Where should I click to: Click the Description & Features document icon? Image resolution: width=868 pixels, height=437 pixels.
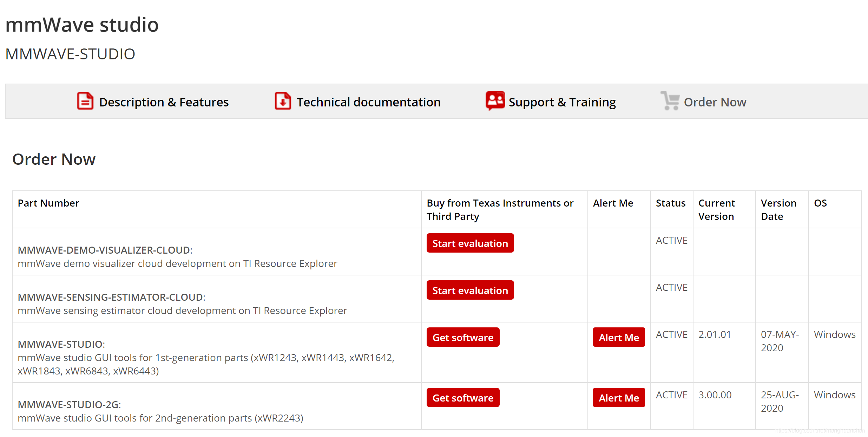(85, 101)
